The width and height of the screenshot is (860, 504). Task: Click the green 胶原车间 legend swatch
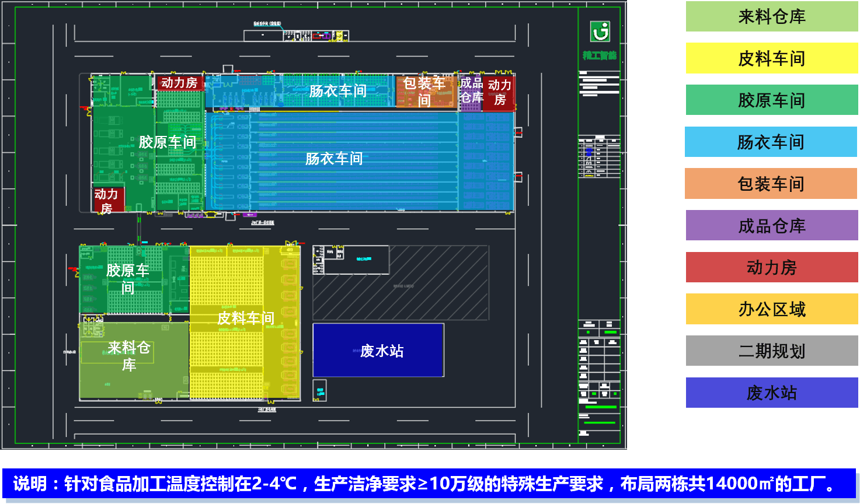pos(771,100)
